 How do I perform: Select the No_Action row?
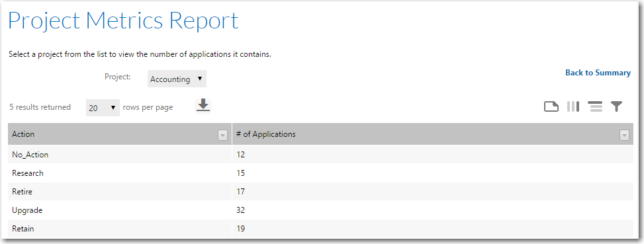point(320,155)
